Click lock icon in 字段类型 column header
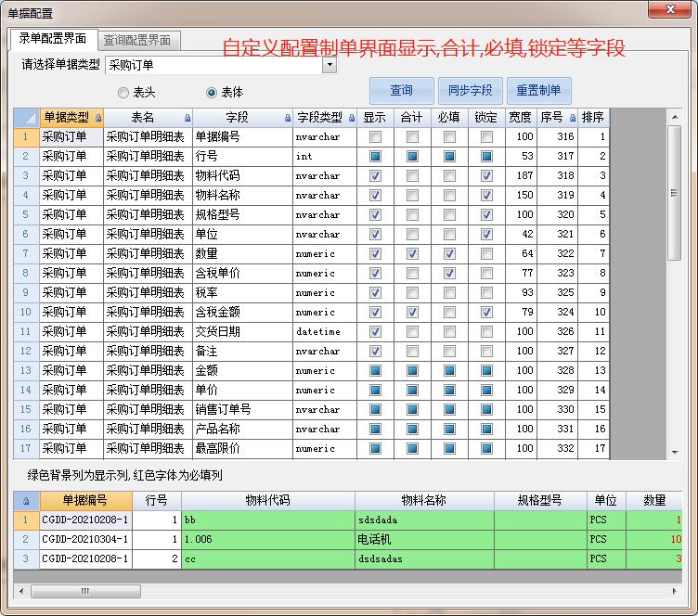The image size is (698, 616). pyautogui.click(x=351, y=118)
